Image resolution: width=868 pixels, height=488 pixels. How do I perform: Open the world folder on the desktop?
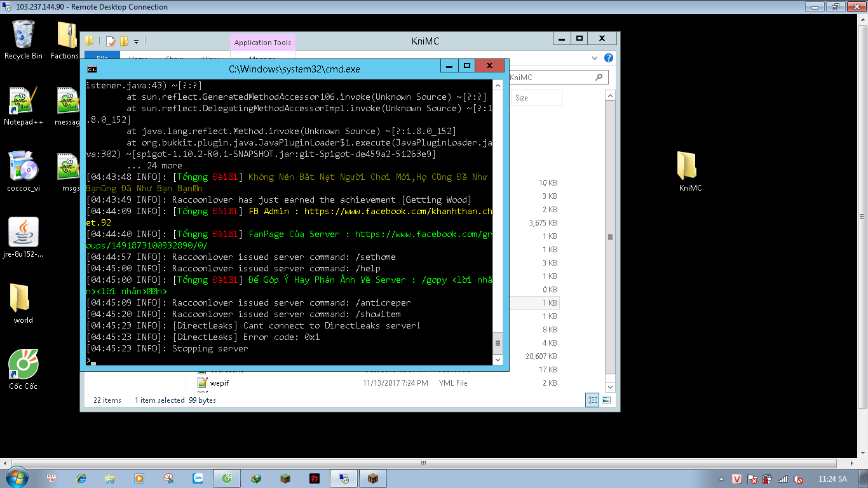point(21,299)
